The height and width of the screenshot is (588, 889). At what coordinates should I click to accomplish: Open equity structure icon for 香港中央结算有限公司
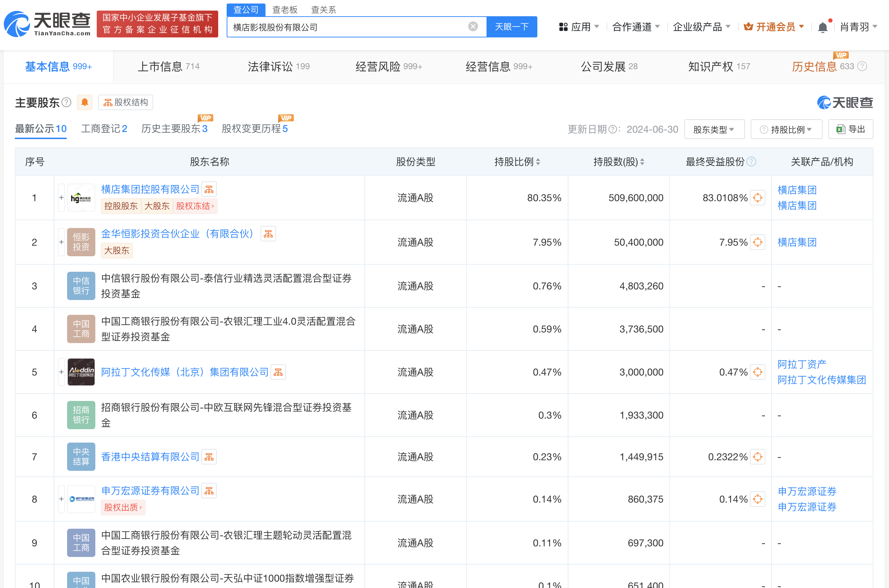209,457
